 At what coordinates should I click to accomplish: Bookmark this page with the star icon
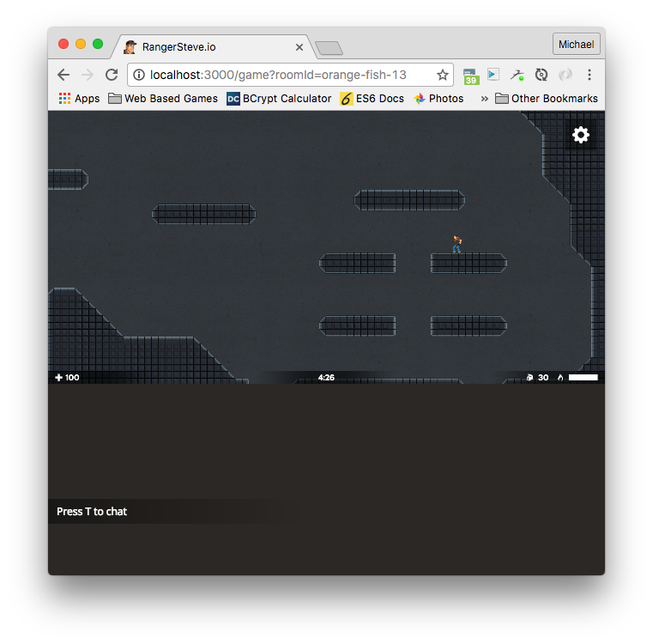click(443, 75)
